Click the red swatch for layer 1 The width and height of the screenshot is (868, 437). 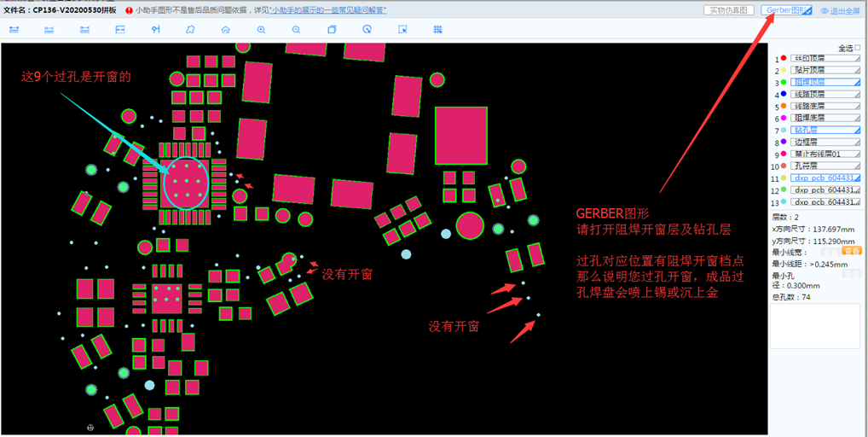click(784, 58)
